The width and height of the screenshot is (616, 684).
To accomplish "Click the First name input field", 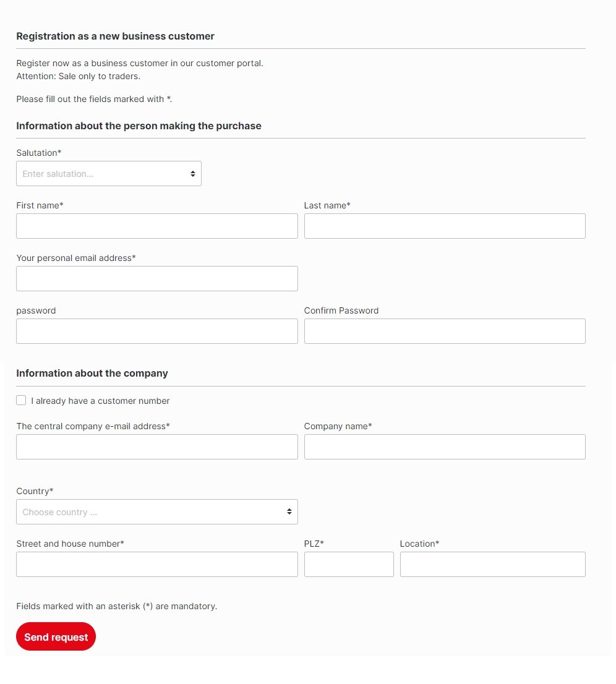I will pos(156,226).
